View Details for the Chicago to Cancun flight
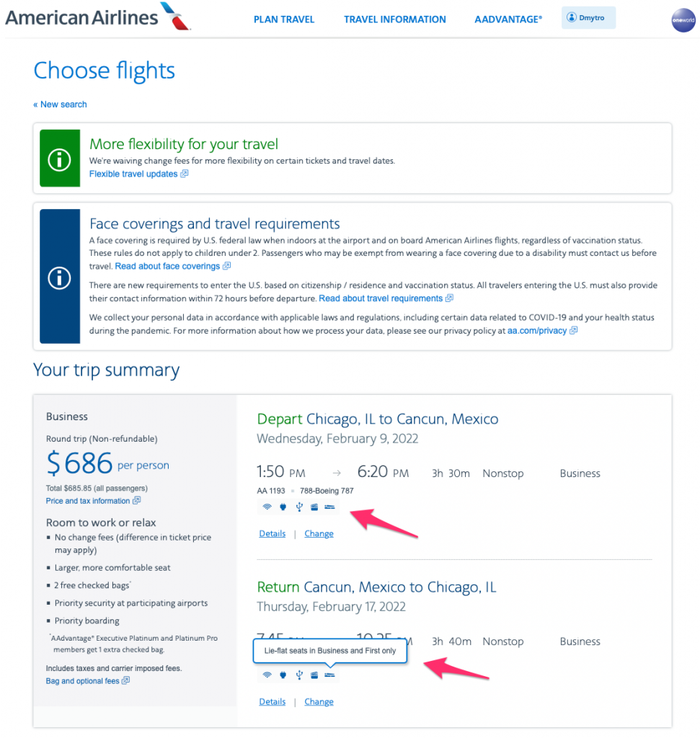Image resolution: width=700 pixels, height=738 pixels. 272,534
